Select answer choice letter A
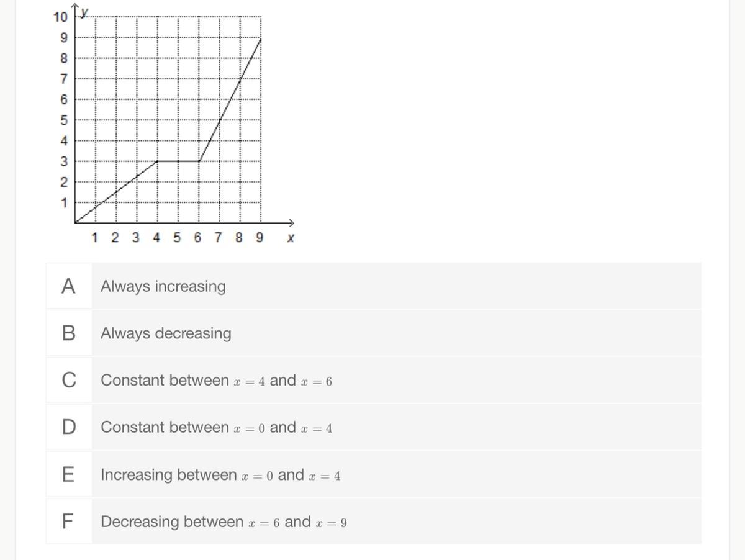745x560 pixels. tap(68, 286)
